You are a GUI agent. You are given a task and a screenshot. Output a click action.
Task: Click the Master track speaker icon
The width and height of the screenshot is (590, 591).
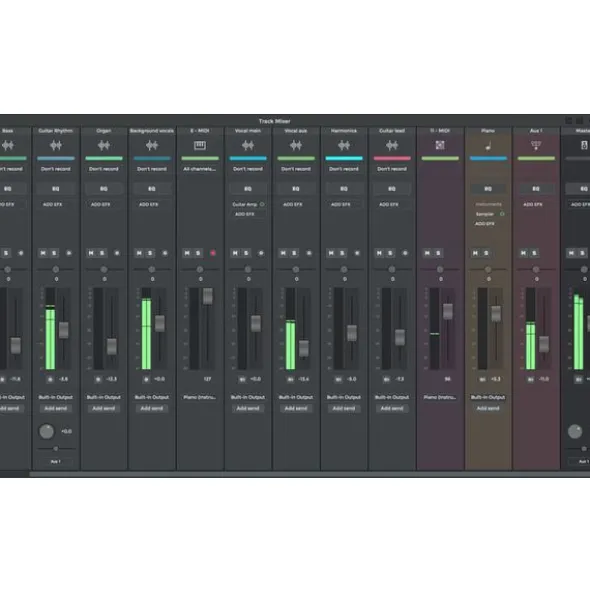click(584, 145)
